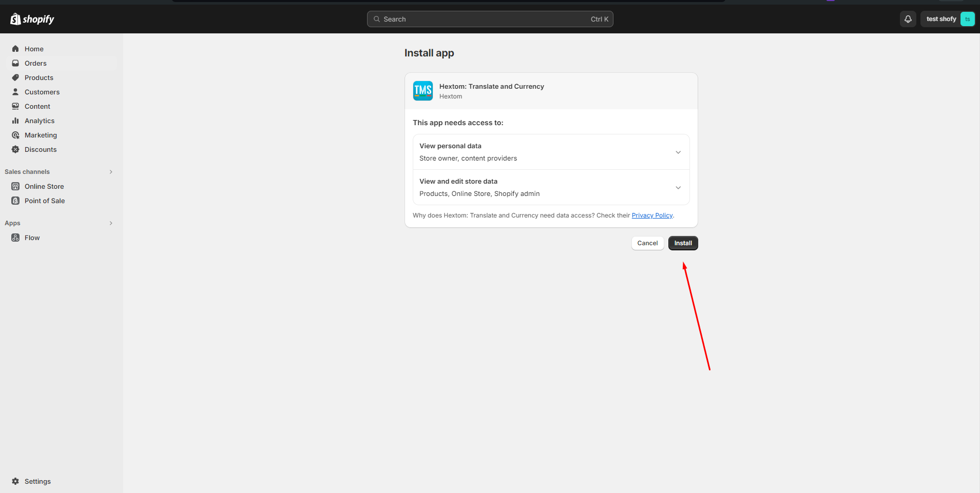Click the Online Store icon

pyautogui.click(x=15, y=186)
